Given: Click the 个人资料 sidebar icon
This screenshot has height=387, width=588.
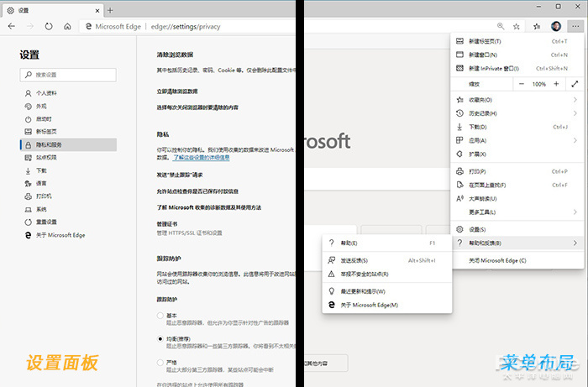Looking at the screenshot, I should pos(28,93).
